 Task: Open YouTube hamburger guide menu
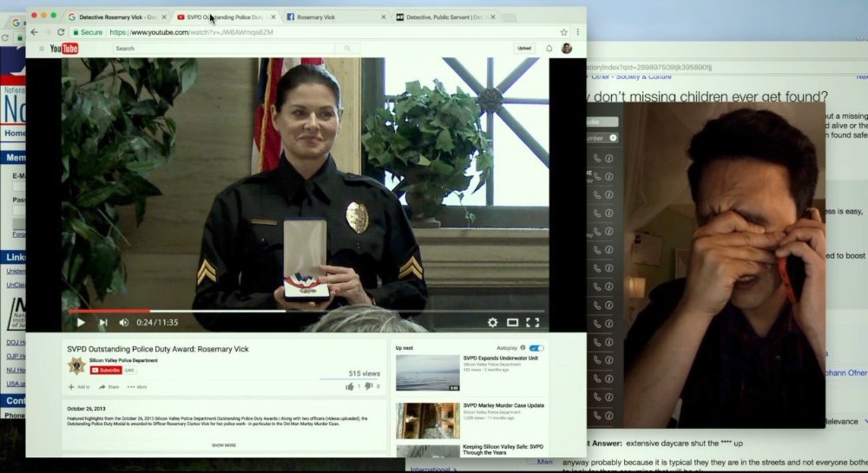coord(42,49)
